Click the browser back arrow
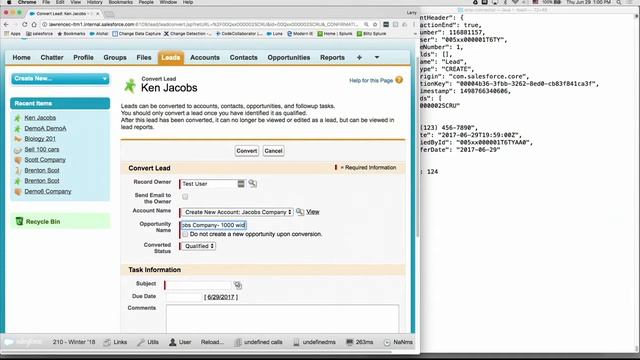 [6, 24]
